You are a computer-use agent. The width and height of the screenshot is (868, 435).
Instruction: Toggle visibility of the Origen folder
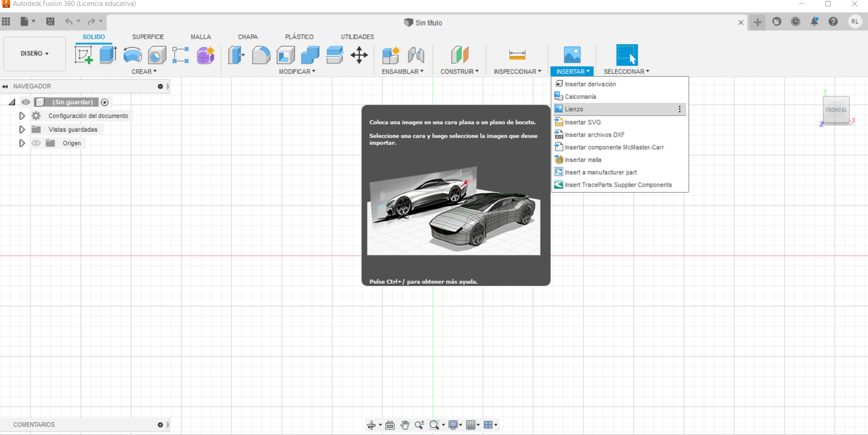point(36,143)
